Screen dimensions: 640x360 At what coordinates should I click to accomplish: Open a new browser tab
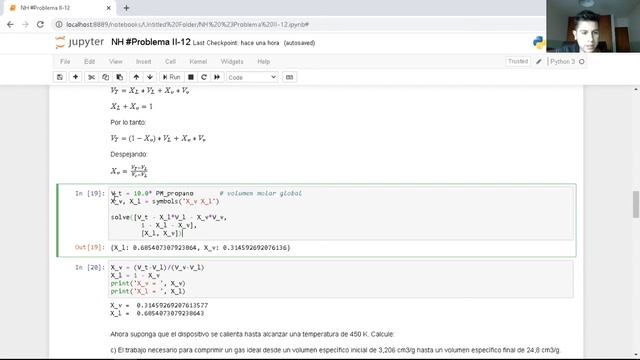pyautogui.click(x=127, y=8)
